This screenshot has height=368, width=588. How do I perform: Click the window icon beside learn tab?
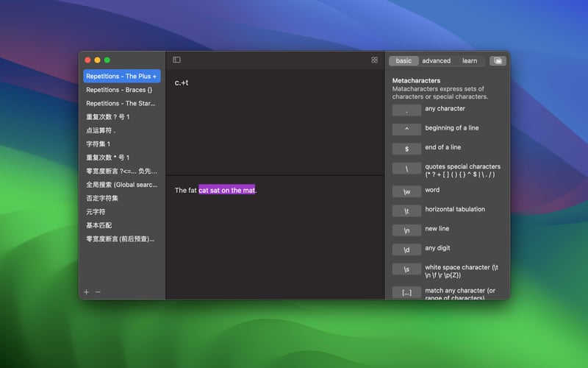[x=498, y=61]
